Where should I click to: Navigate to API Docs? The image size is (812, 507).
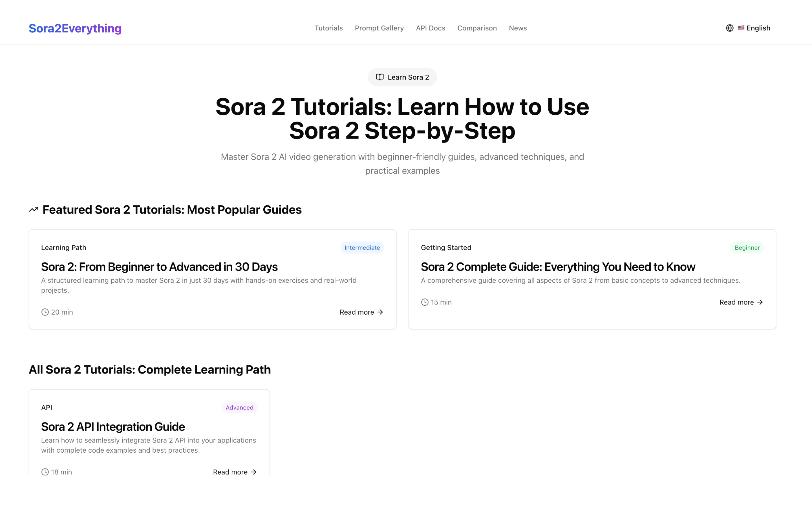(x=431, y=28)
